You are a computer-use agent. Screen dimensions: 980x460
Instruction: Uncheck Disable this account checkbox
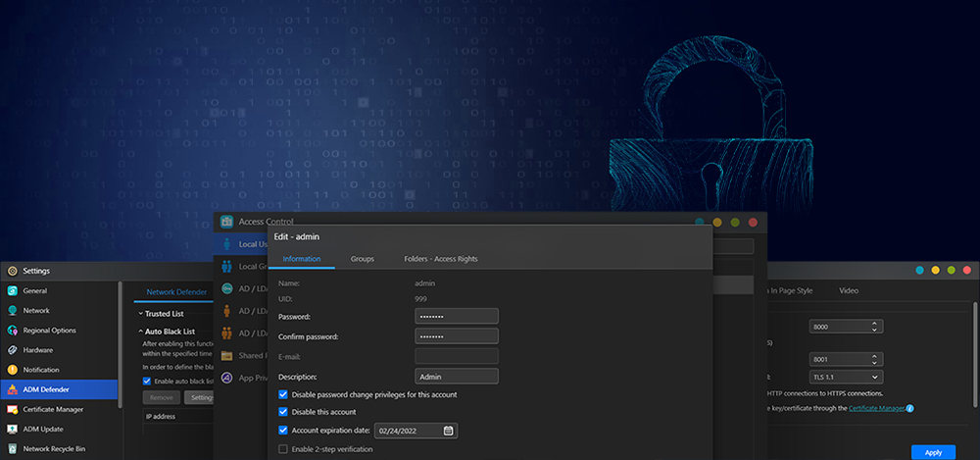point(283,412)
